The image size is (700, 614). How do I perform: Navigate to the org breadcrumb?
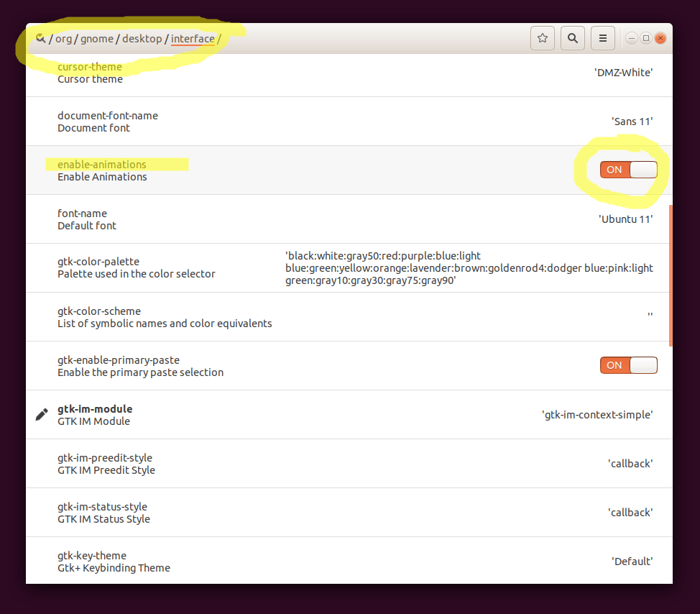coord(63,39)
